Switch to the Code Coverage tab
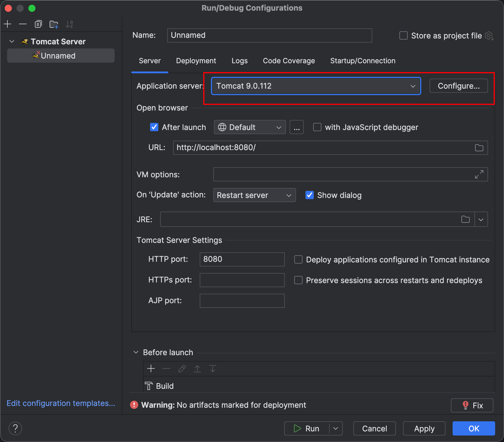Image resolution: width=504 pixels, height=442 pixels. 289,61
